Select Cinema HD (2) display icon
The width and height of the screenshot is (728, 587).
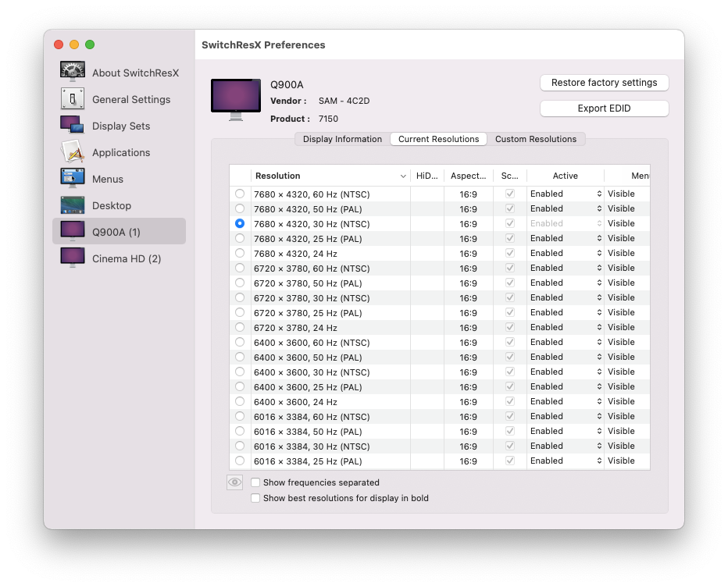(73, 258)
